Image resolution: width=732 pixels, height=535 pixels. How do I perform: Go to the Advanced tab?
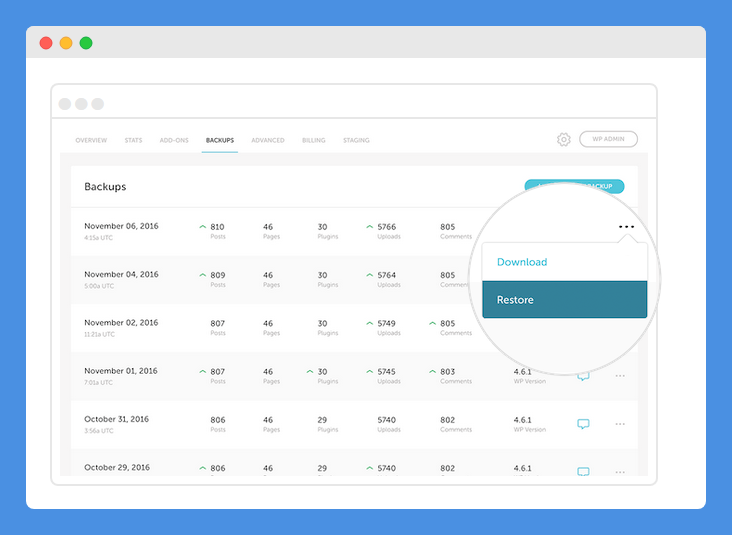(x=268, y=140)
